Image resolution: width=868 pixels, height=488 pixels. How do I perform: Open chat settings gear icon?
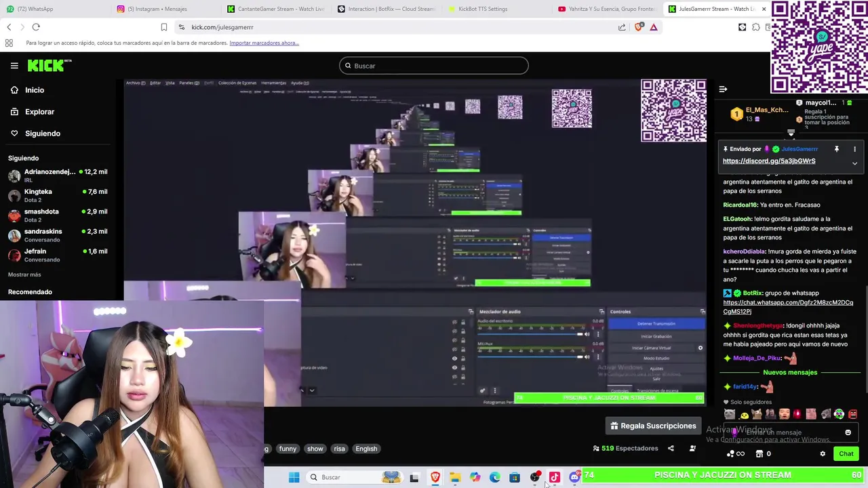[x=823, y=454]
